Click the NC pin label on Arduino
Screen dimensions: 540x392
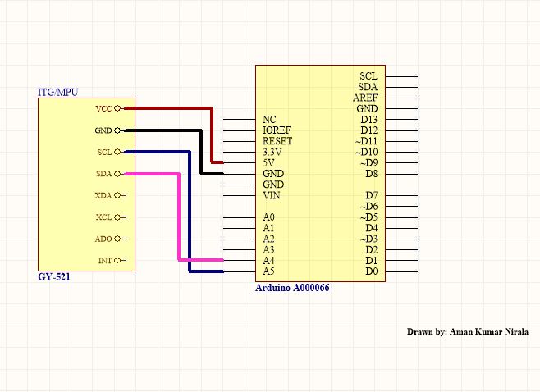269,120
